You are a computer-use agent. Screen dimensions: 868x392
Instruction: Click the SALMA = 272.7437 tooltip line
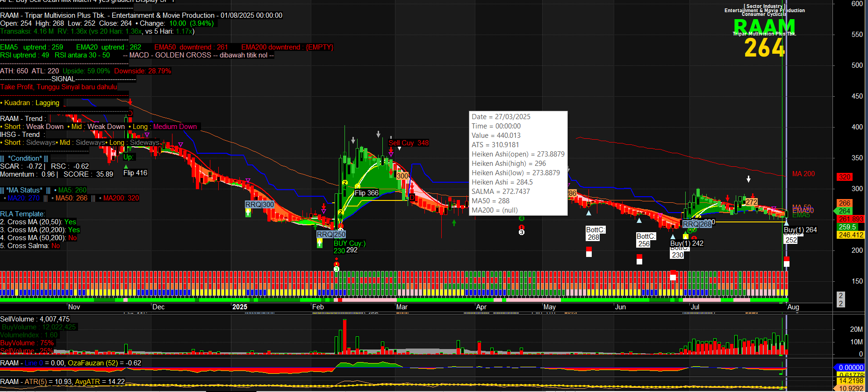(501, 192)
